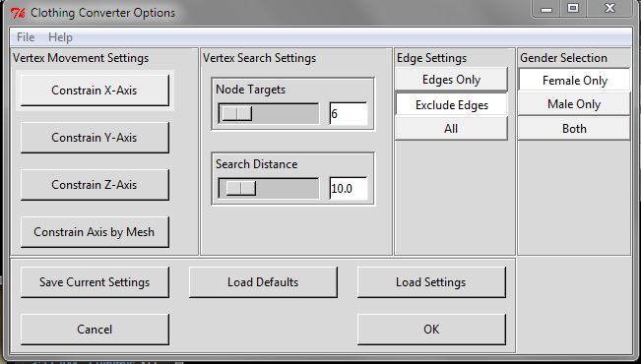This screenshot has height=364, width=641.
Task: Click the Node Targets label
Action: pos(251,90)
